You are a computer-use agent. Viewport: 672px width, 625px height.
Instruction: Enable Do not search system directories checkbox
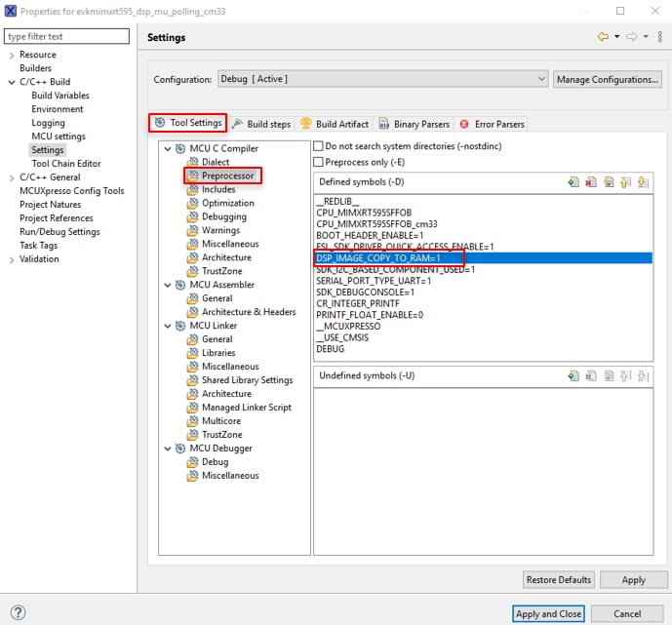click(x=318, y=146)
